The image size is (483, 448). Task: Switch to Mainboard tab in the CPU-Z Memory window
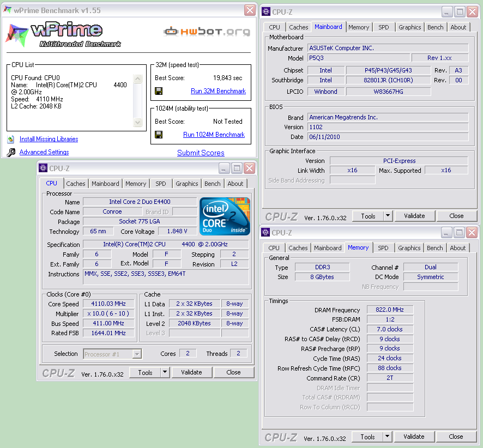[x=328, y=248]
